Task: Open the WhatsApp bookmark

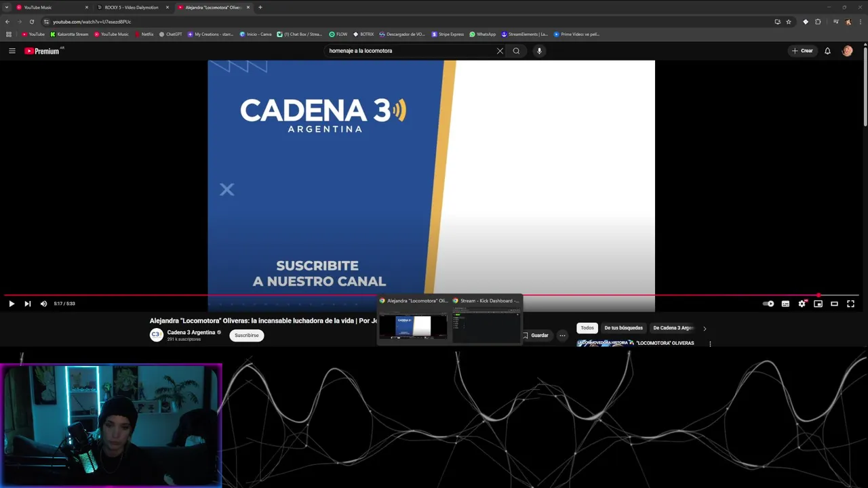Action: 483,34
